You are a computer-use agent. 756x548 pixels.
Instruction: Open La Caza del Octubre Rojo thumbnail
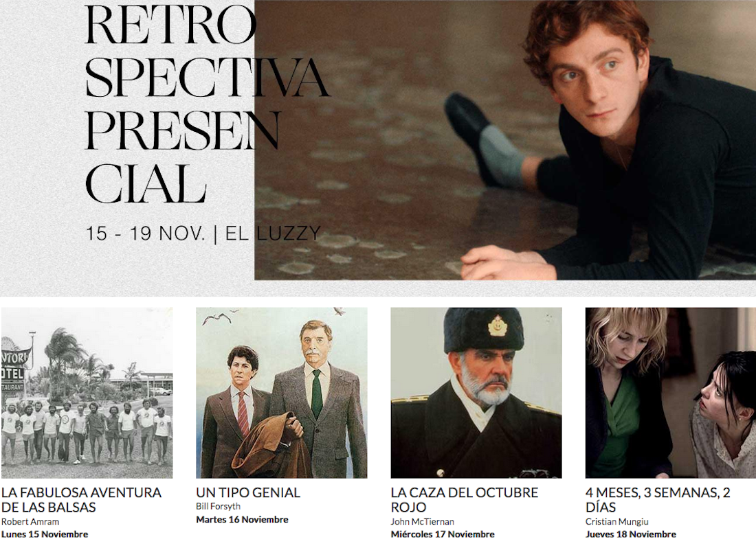coord(476,393)
